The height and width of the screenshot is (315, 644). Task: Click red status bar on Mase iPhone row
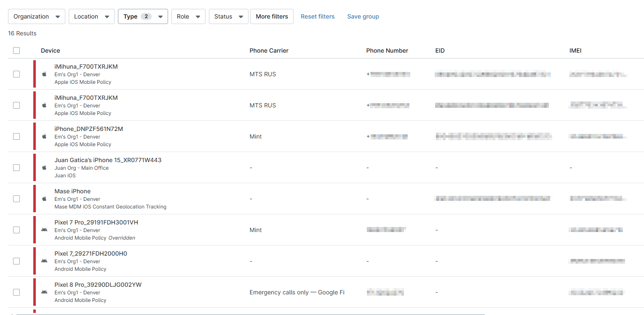point(35,199)
